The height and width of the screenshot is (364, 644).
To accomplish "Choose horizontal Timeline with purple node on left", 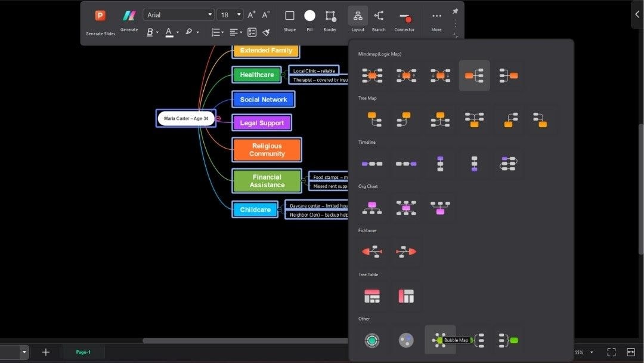I will [x=372, y=164].
